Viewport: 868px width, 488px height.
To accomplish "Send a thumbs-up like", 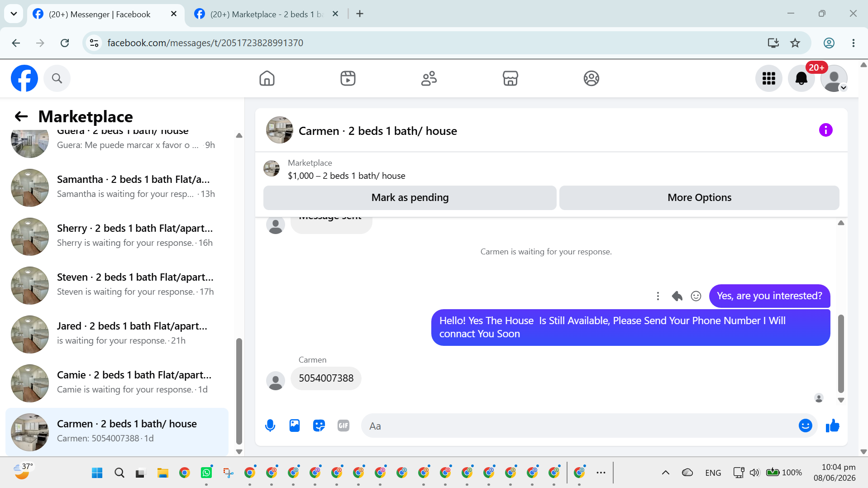I will coord(832,426).
